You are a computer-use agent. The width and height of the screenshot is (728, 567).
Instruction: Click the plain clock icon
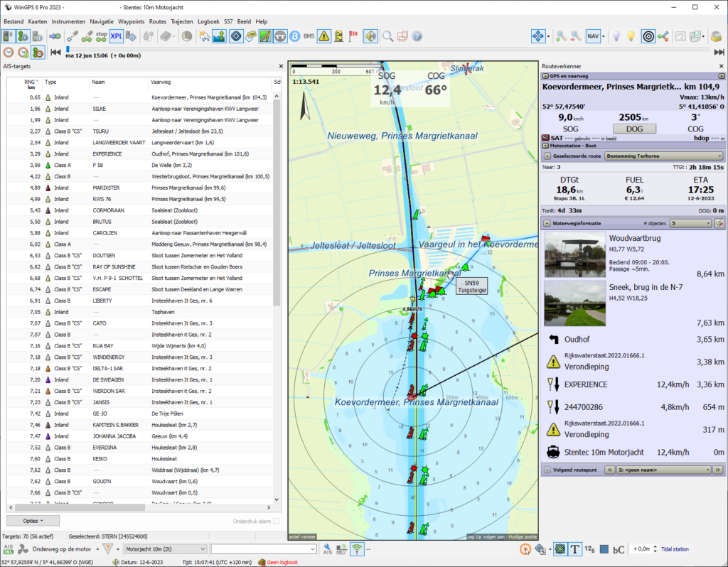9,53
